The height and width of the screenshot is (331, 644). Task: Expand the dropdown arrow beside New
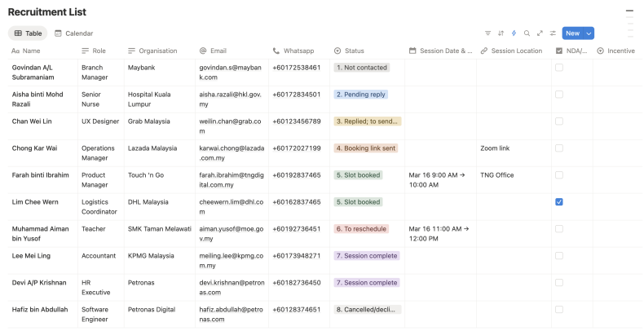tap(589, 33)
